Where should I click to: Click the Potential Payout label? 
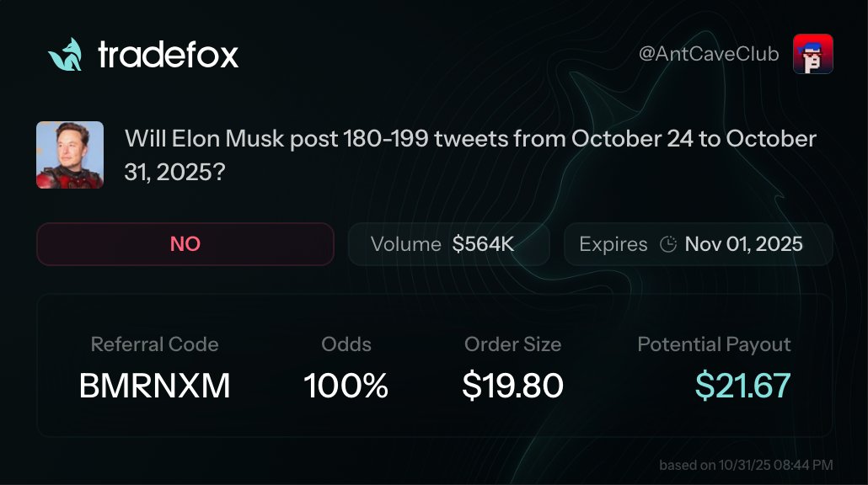714,344
